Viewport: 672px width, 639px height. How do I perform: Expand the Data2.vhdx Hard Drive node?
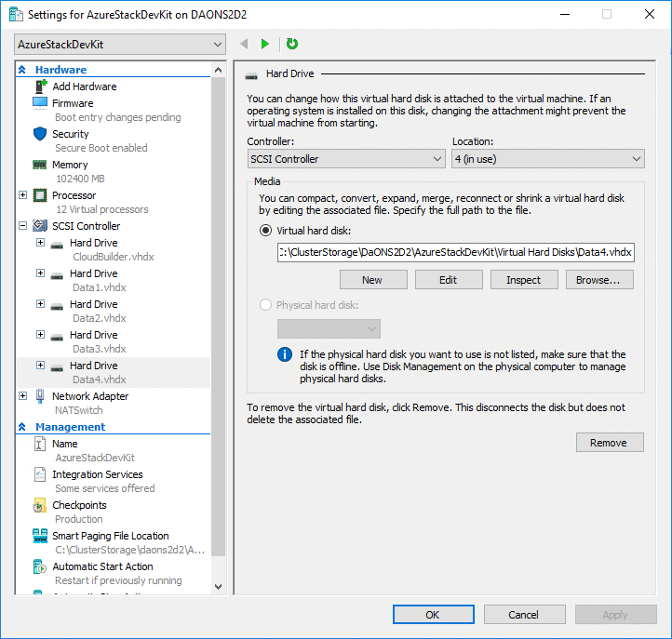pos(40,303)
